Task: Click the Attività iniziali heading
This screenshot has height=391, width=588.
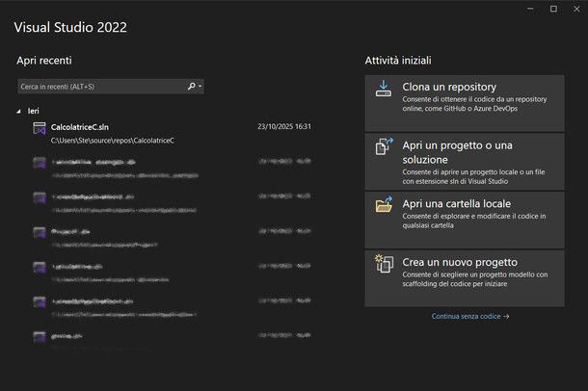Action: 398,61
